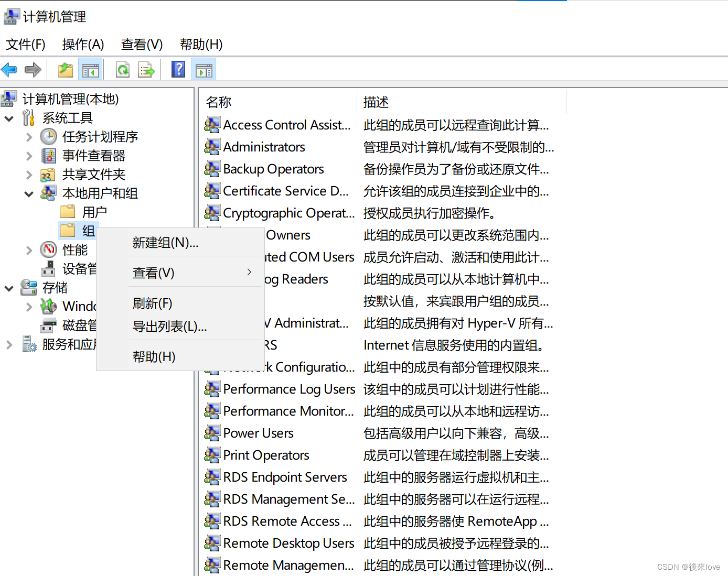Select the Administrators group icon
Image resolution: width=728 pixels, height=576 pixels.
click(212, 147)
